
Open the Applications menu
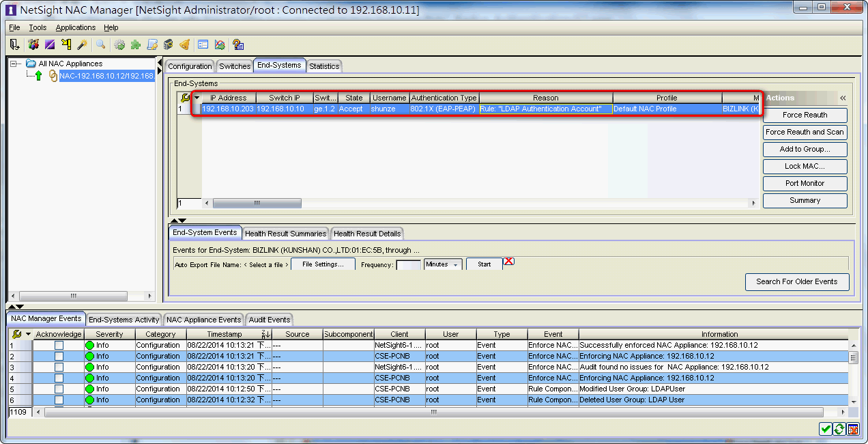76,27
